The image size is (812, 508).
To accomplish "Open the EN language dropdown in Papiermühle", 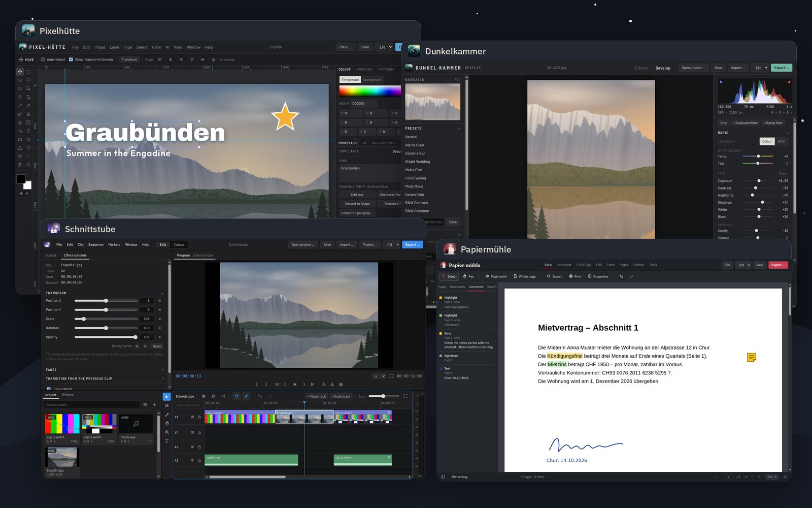I will tap(744, 265).
